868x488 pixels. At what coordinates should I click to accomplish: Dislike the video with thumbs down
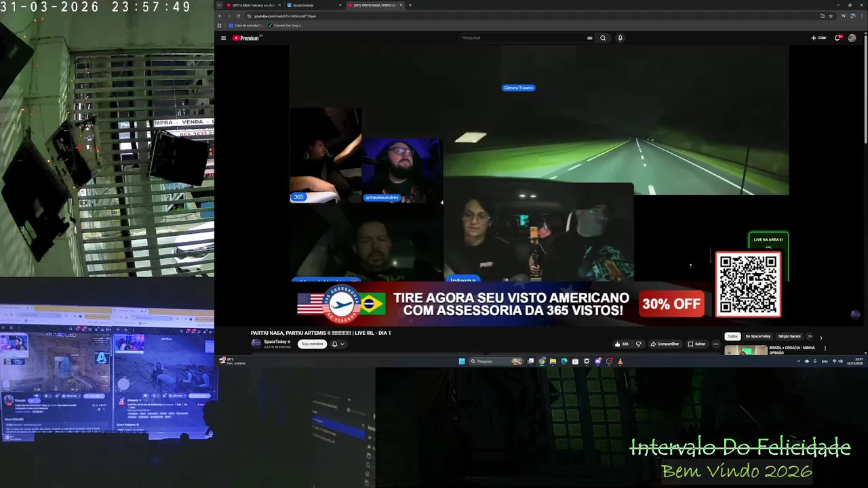click(638, 344)
